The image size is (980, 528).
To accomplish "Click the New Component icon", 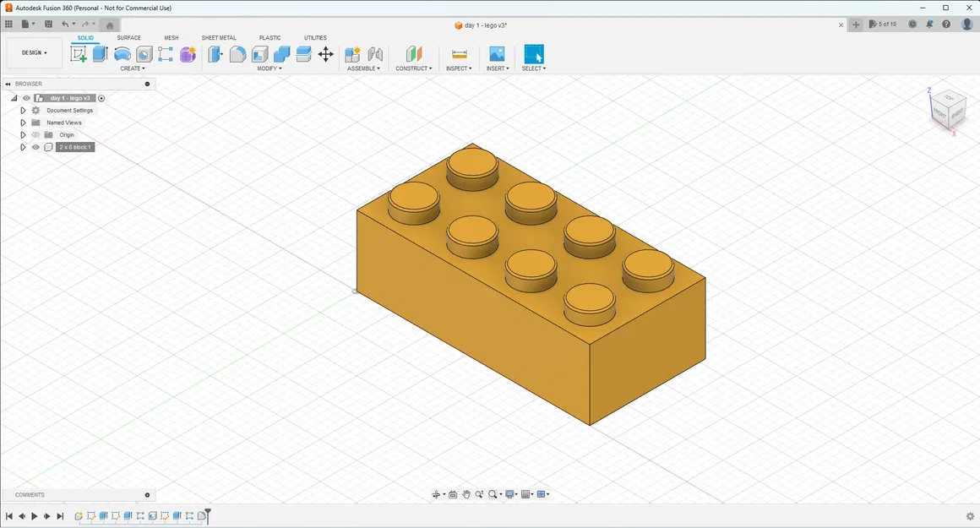I will tap(352, 54).
